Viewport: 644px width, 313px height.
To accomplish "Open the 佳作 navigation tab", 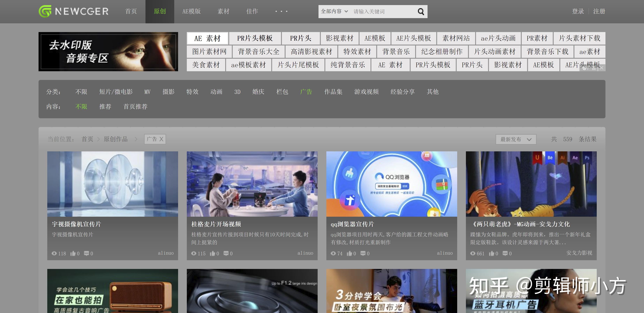I will (252, 11).
